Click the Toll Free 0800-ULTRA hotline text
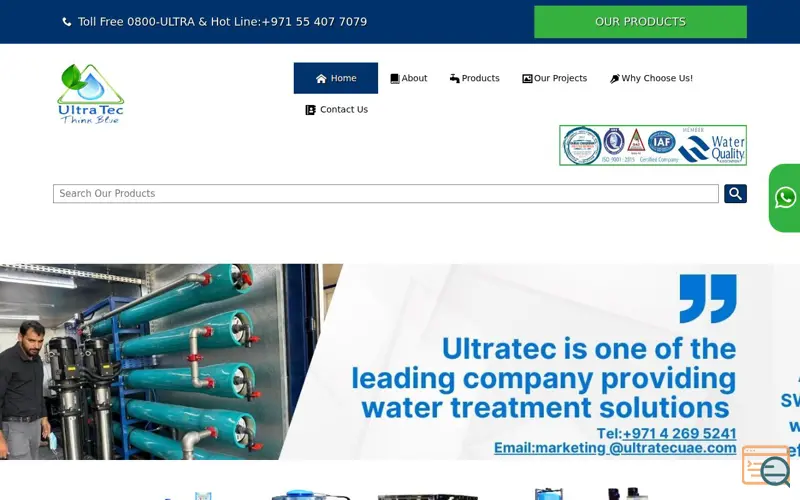 click(222, 22)
